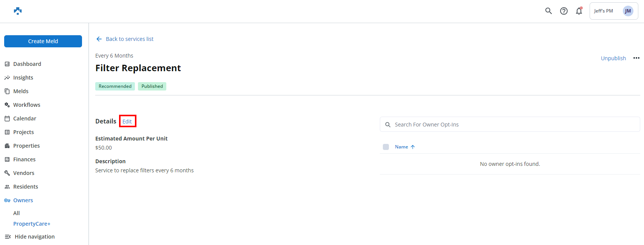Open notifications bell icon

point(579,11)
